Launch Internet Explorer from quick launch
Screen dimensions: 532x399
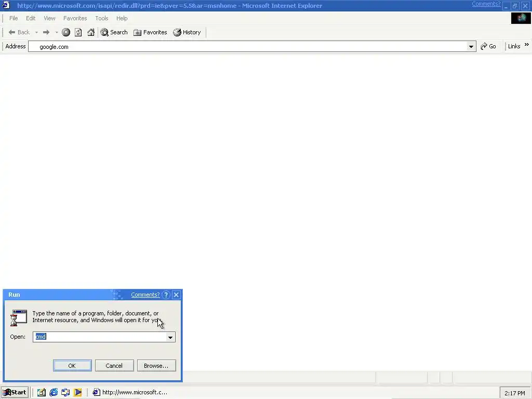pos(54,393)
